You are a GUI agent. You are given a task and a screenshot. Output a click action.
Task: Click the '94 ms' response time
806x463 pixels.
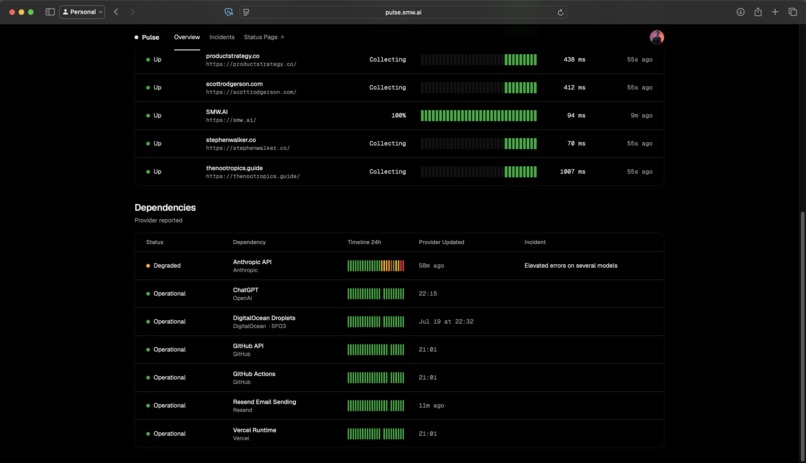tap(576, 116)
